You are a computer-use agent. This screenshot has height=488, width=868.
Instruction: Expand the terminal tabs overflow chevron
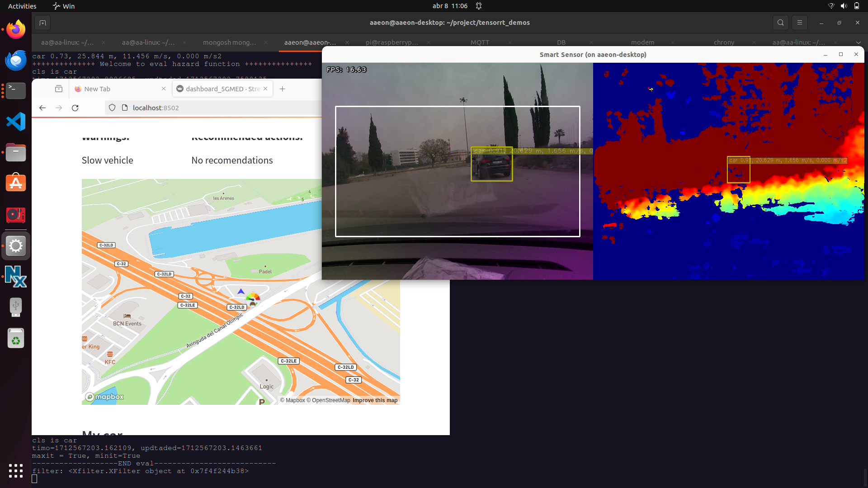858,42
